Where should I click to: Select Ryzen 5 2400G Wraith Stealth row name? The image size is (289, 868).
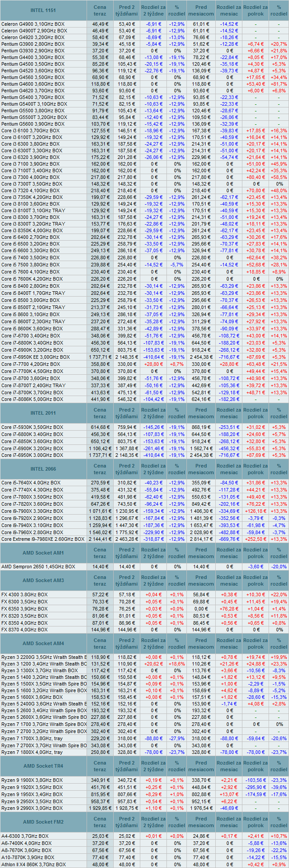[44, 704]
